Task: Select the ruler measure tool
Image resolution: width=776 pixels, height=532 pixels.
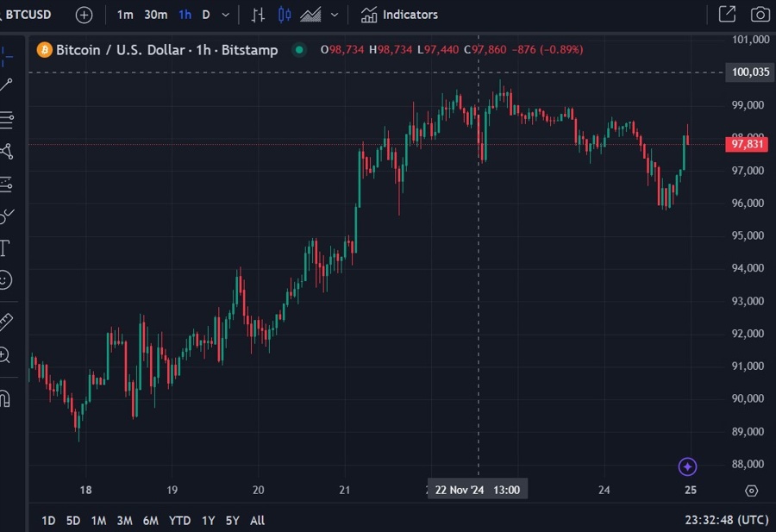Action: pos(5,322)
